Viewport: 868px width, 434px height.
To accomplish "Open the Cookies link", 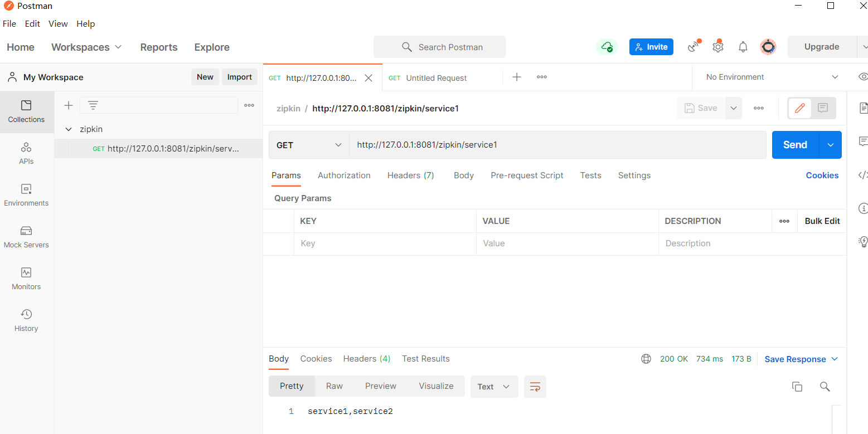I will click(822, 175).
